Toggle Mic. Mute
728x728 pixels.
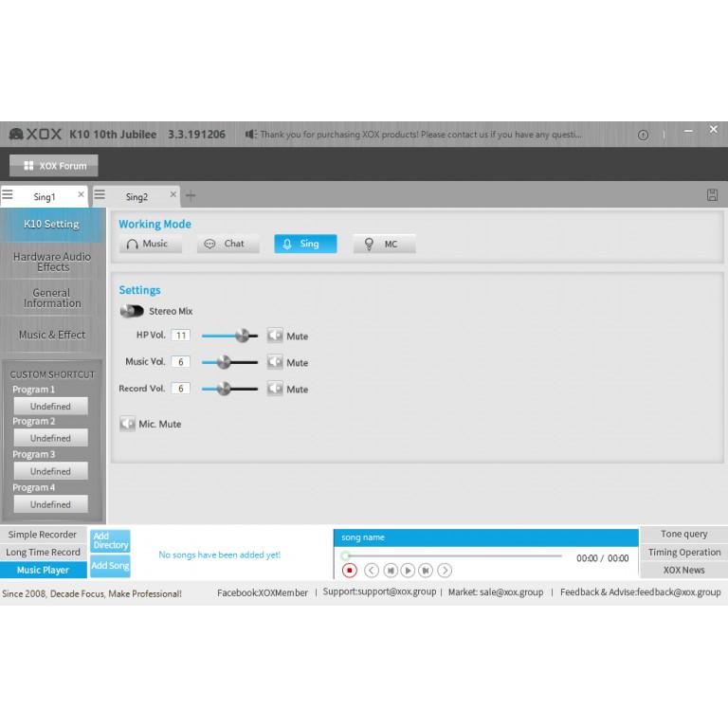pyautogui.click(x=127, y=424)
